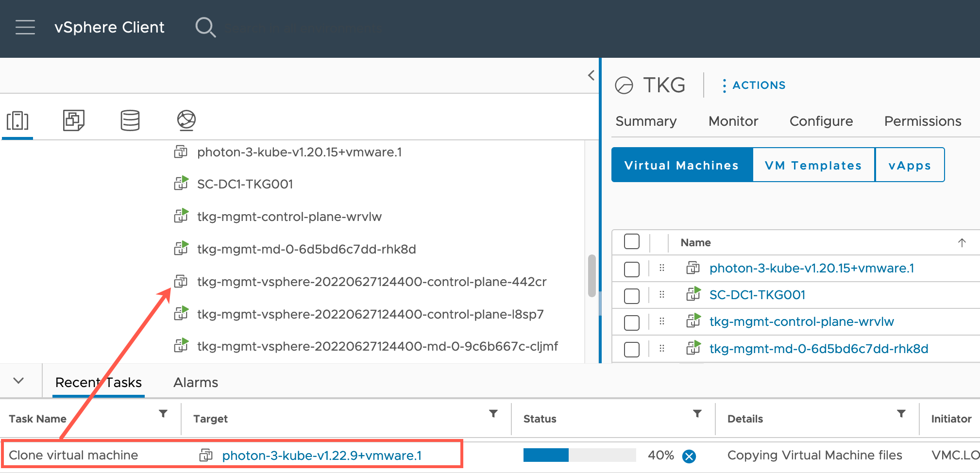980x473 pixels.
Task: Switch to the Alarms tab
Action: point(196,382)
